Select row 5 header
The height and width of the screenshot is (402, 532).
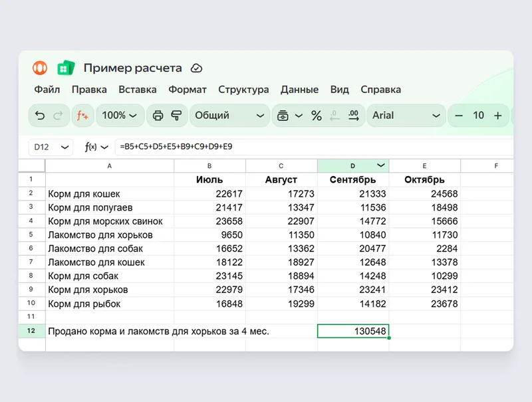(x=31, y=235)
